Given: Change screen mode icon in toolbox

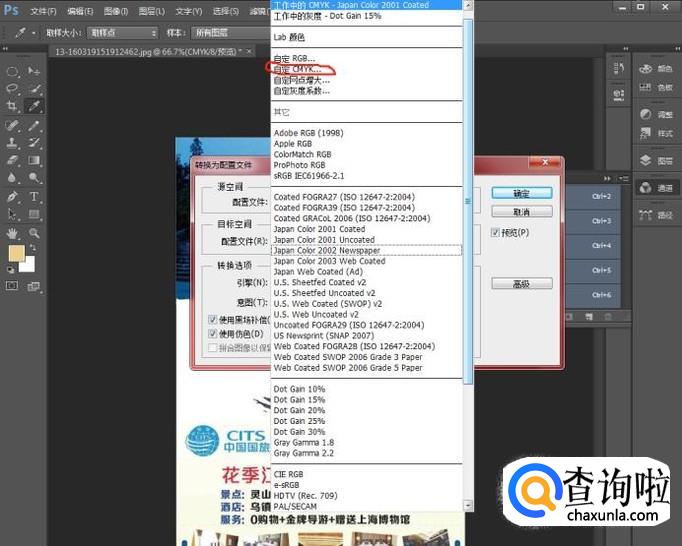Looking at the screenshot, I should click(33, 286).
